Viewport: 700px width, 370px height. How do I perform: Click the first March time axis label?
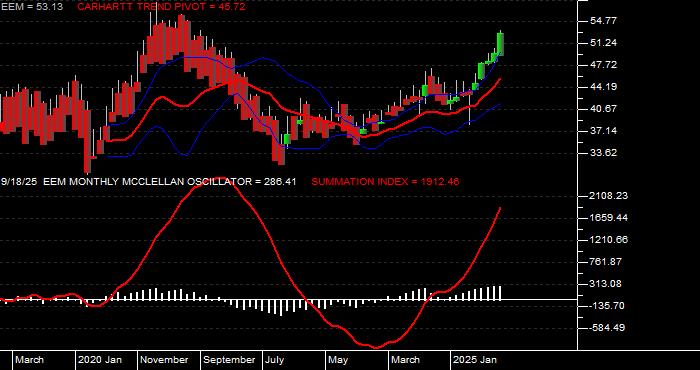tap(29, 360)
